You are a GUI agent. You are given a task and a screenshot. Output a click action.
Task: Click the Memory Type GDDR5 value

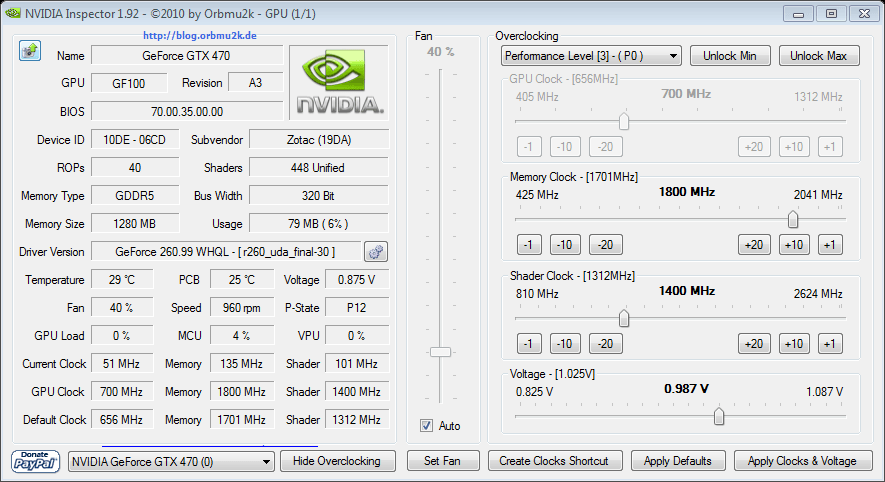[x=135, y=196]
